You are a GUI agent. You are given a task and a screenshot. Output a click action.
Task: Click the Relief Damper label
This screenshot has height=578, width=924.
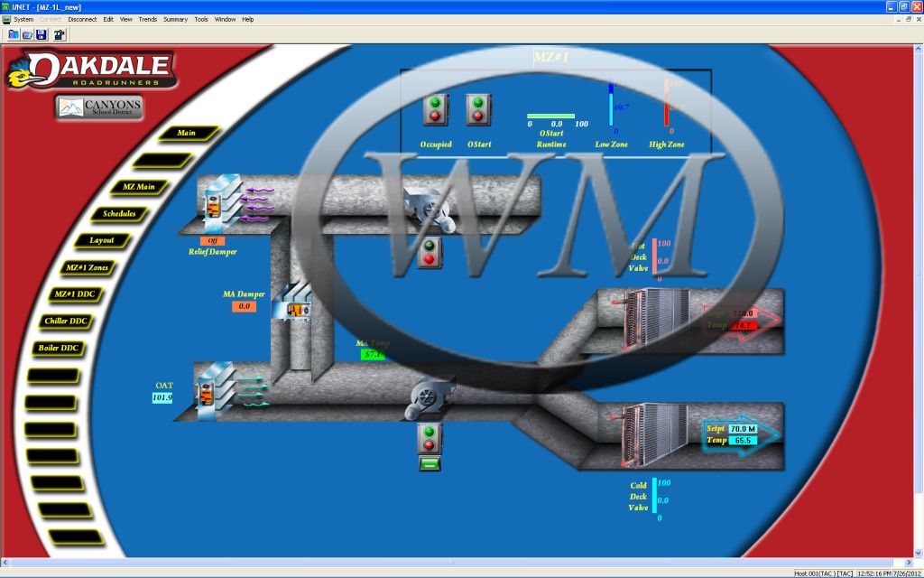213,252
